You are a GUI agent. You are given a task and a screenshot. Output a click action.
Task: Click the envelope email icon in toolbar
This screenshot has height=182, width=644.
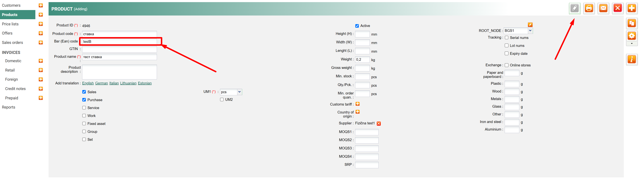[x=603, y=8]
